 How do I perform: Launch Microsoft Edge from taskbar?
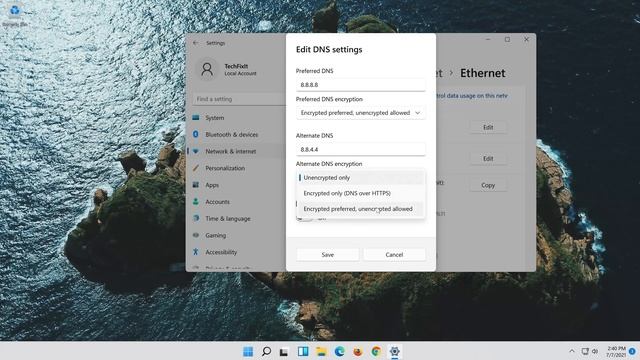point(340,351)
